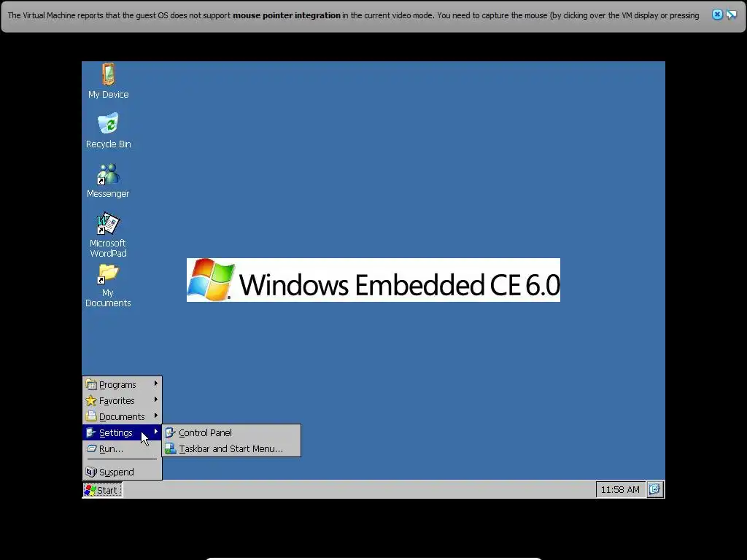Expand the Documents submenu arrow

point(156,416)
